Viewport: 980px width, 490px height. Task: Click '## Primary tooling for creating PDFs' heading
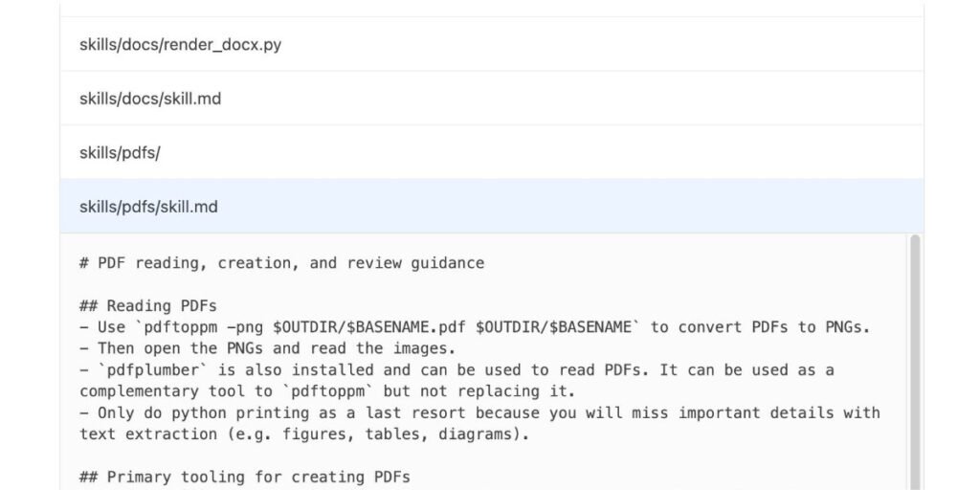point(245,477)
